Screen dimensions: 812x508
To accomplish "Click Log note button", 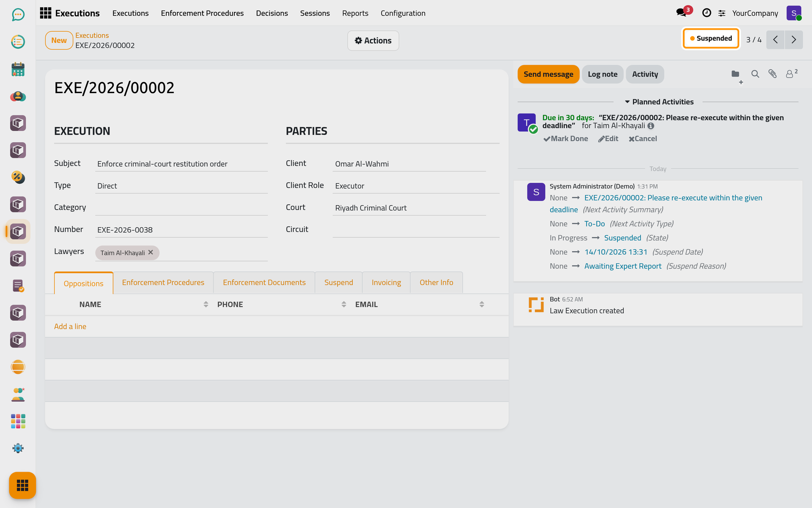I will tap(602, 74).
